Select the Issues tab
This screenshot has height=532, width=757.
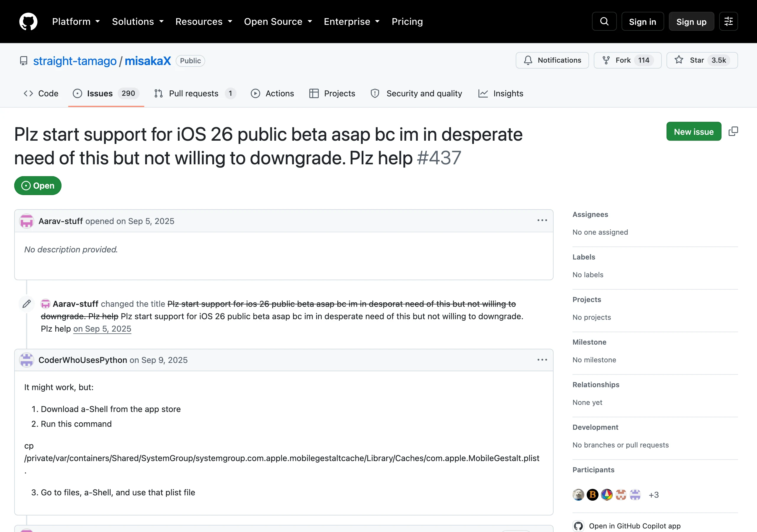tap(106, 94)
